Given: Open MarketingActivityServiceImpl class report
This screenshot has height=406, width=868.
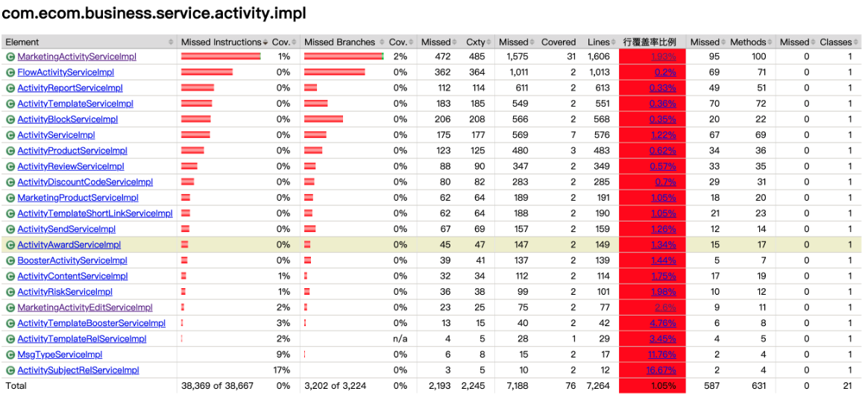Looking at the screenshot, I should point(77,57).
